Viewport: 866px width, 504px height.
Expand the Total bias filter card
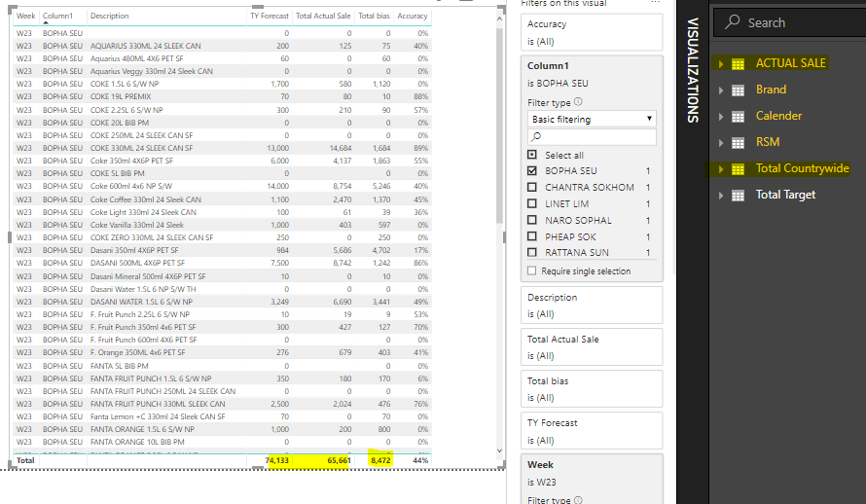[x=592, y=389]
